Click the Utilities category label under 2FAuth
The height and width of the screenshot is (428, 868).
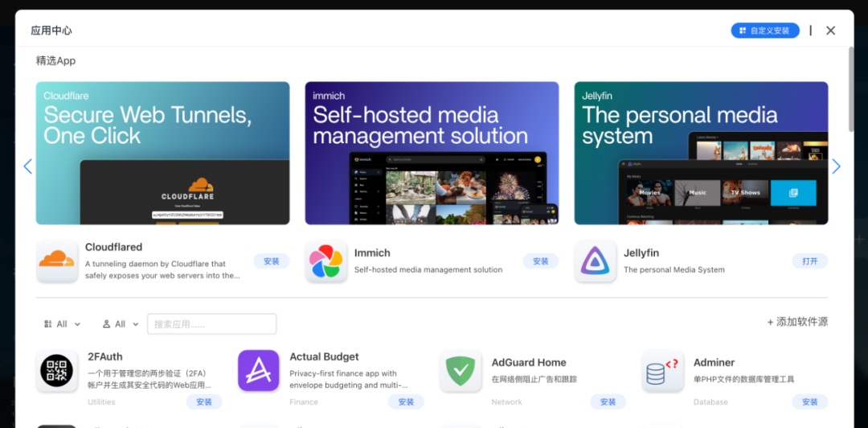[101, 402]
